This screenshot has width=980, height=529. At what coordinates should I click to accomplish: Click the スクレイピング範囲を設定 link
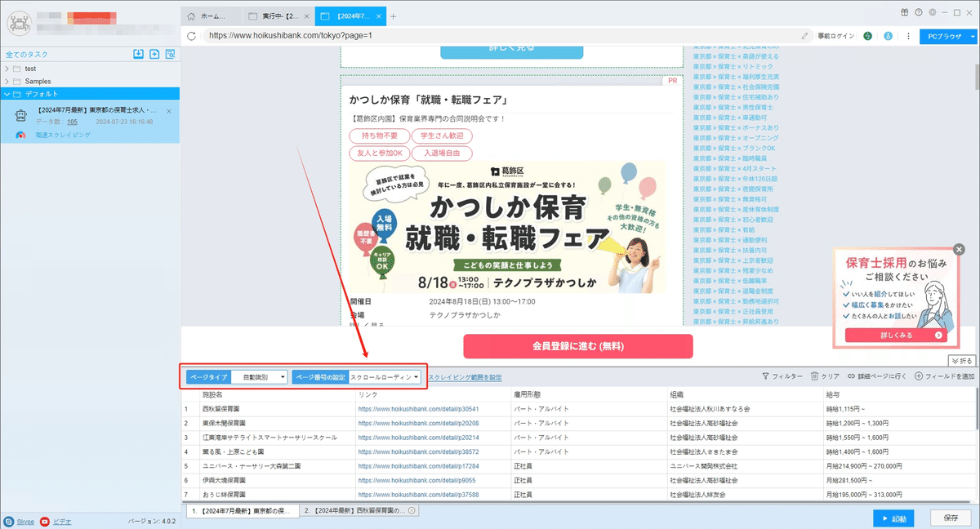(x=465, y=377)
